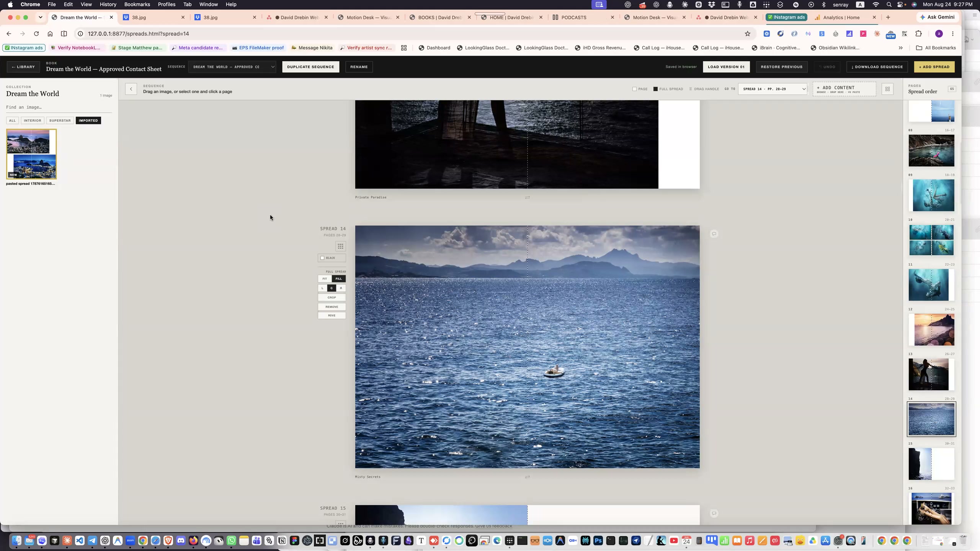The width and height of the screenshot is (980, 551).
Task: Open the All Bookmarks folder
Action: click(x=936, y=48)
